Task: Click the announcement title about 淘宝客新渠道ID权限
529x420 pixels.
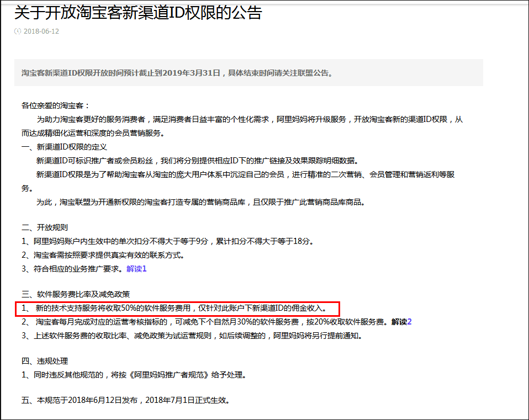Action: (x=138, y=12)
